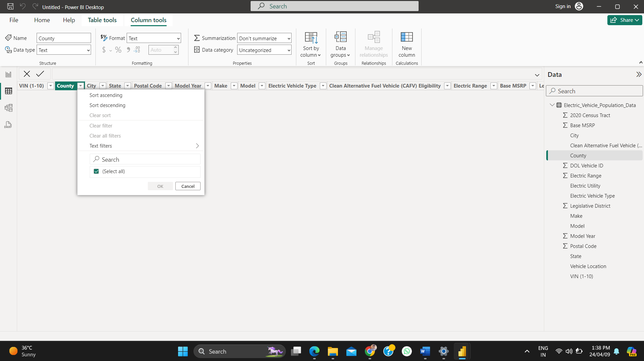The height and width of the screenshot is (361, 644).
Task: Collapse the ribbon with the small caret
Action: 641,62
